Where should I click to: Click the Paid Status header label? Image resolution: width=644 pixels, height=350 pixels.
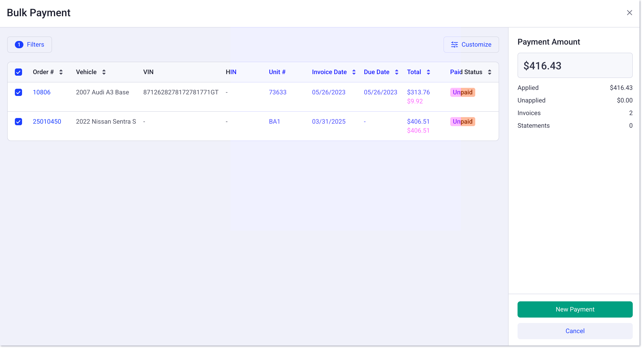pyautogui.click(x=466, y=72)
